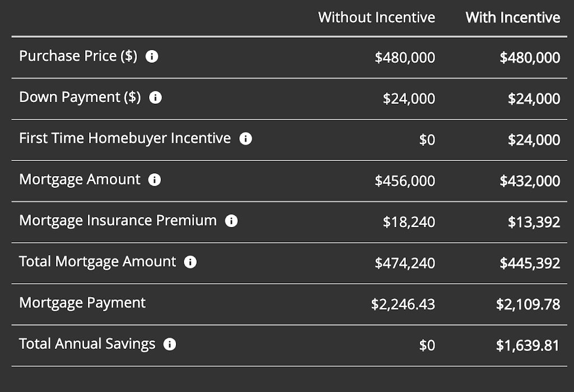Screen dimensions: 574x392
Task: Select the $432,000 mortgage amount value
Action: [x=530, y=181]
